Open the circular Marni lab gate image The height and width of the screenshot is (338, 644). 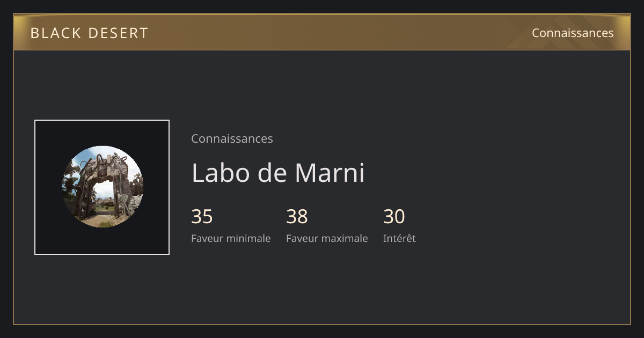point(103,187)
